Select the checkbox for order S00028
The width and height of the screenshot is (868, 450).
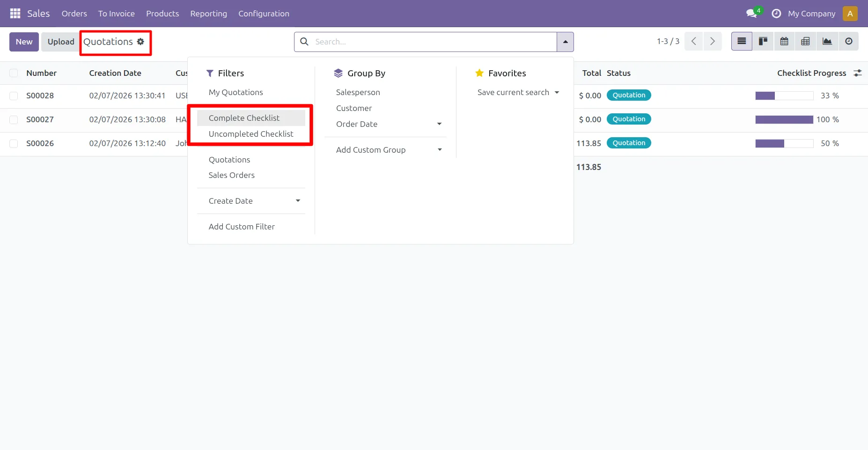(14, 96)
